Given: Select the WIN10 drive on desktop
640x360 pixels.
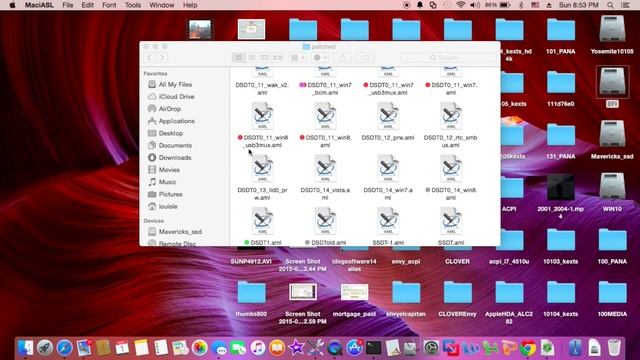Looking at the screenshot, I should coord(612,187).
